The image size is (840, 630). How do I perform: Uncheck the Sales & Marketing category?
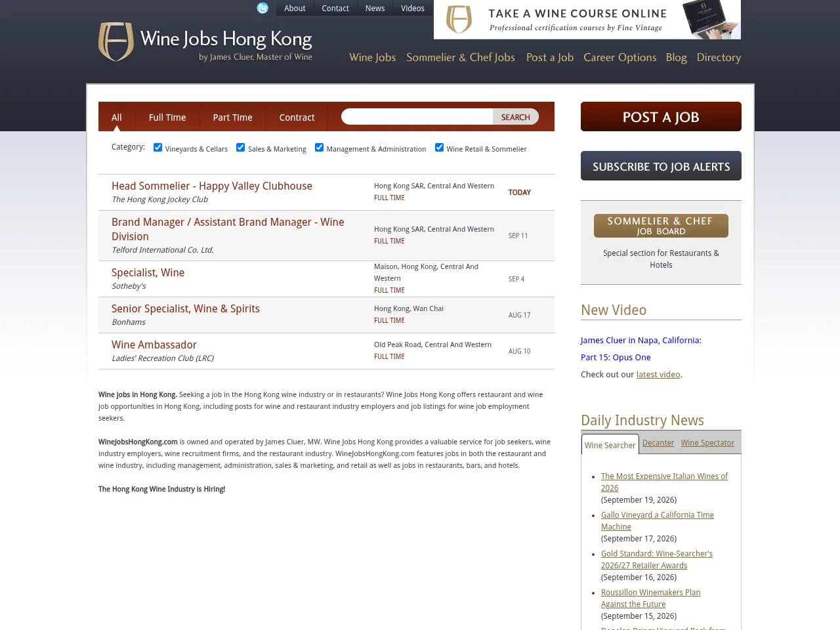(x=240, y=148)
